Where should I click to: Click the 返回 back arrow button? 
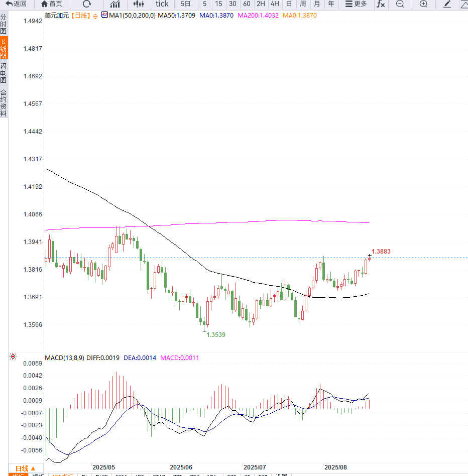(16, 4)
